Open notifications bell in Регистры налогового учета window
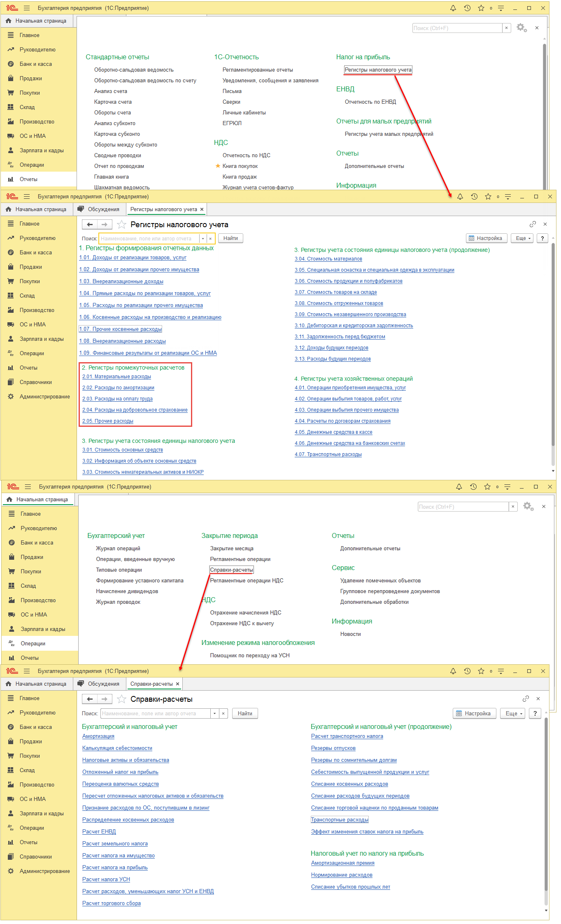The width and height of the screenshot is (561, 924). coord(460,197)
